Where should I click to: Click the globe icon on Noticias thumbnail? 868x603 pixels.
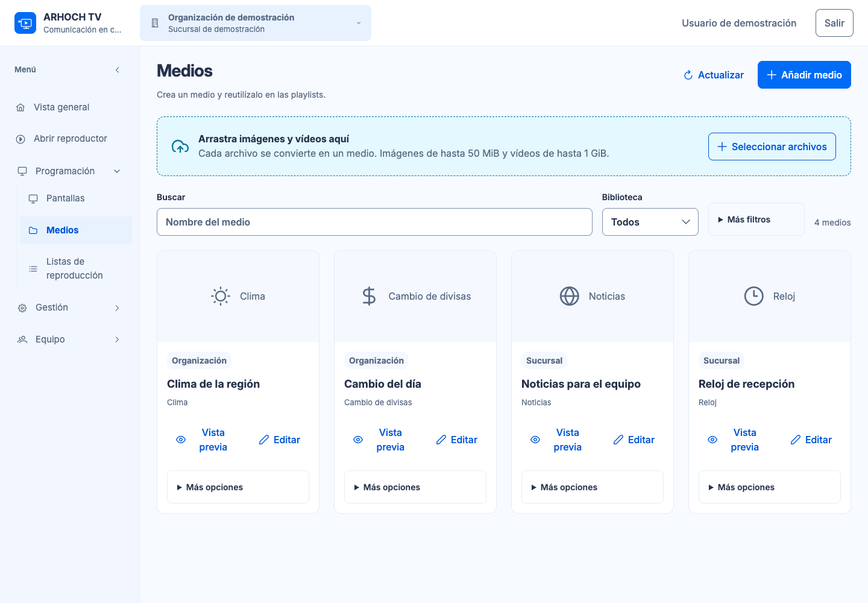[x=570, y=296]
